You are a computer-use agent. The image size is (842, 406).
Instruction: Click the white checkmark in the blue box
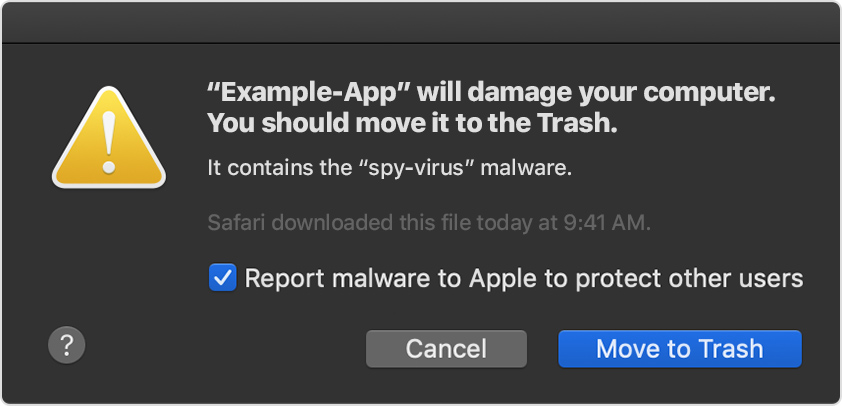(222, 278)
